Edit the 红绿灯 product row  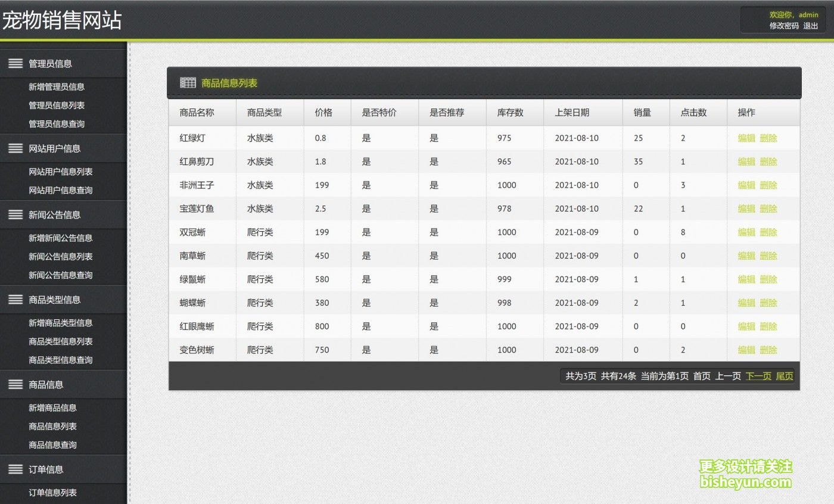coord(746,138)
